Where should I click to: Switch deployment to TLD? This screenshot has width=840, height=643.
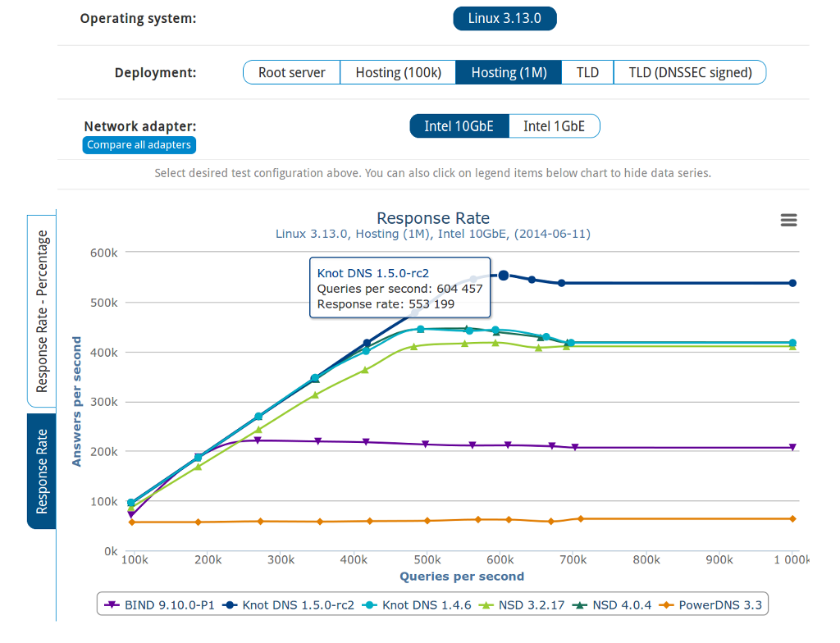point(587,72)
